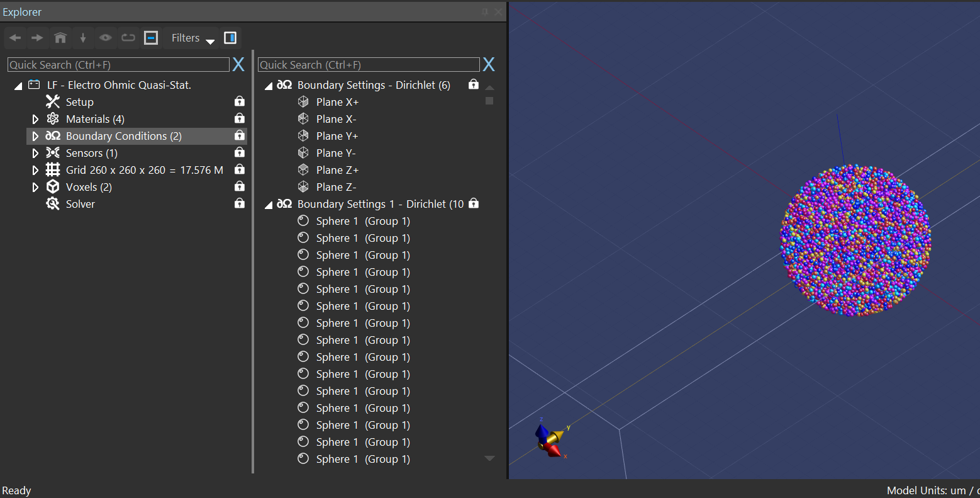Toggle the split panel layout icon
Image resolution: width=980 pixels, height=498 pixels.
click(230, 38)
